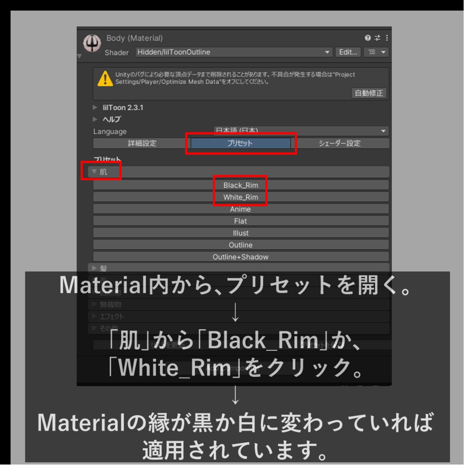476x476 pixels.
Task: Open the Shader Hidden/lilToonOutline dropdown
Action: (x=234, y=52)
